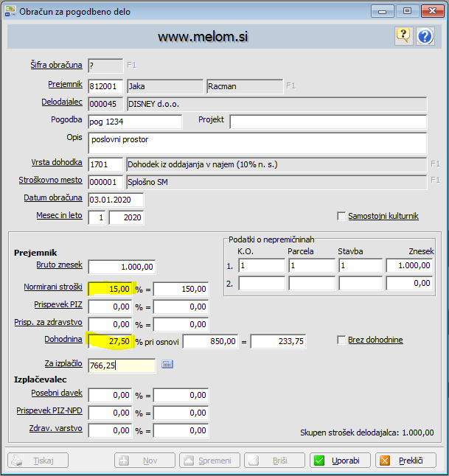Open calculator icon next to Za izplačilo
The width and height of the screenshot is (449, 476).
(167, 364)
